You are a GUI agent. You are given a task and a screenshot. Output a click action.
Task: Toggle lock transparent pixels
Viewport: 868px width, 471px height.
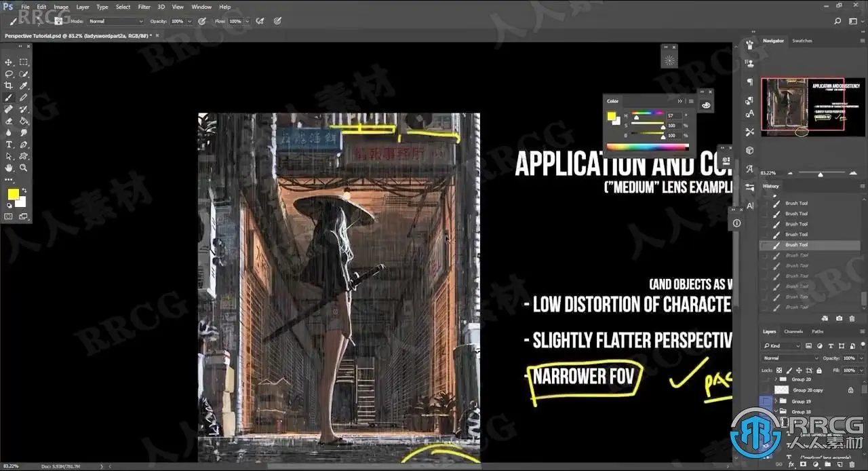tap(779, 370)
